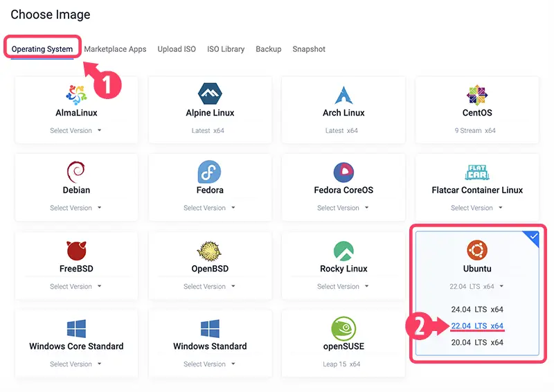Open Debian Select Version dropdown
This screenshot has height=392, width=554.
(75, 208)
